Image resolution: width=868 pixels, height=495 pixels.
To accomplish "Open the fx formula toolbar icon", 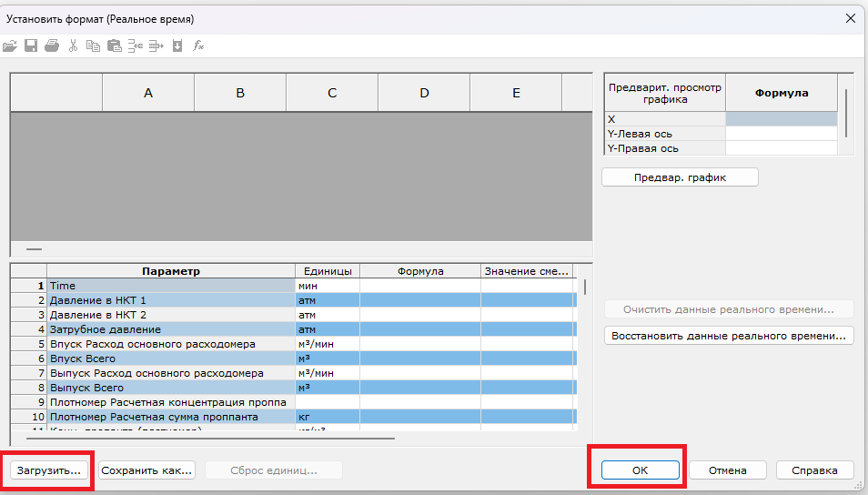I will coord(198,45).
